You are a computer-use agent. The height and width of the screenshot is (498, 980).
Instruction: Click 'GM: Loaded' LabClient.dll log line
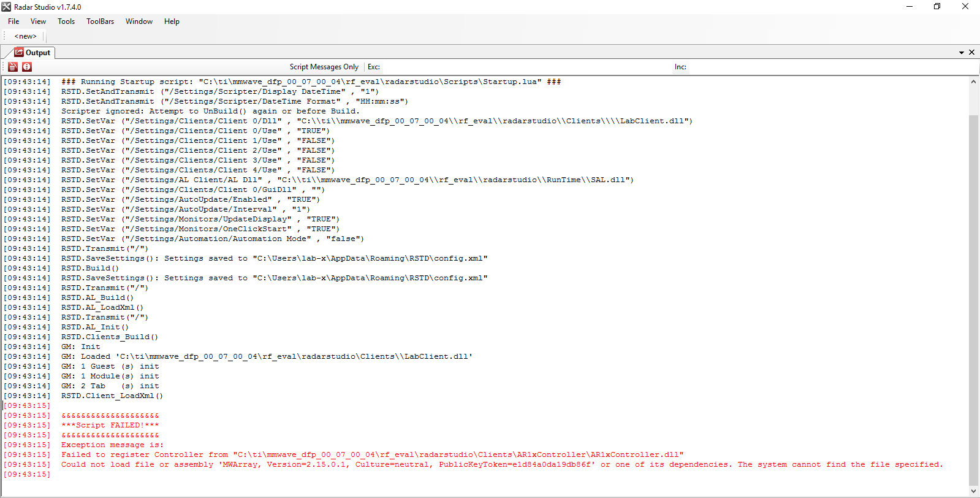[267, 356]
